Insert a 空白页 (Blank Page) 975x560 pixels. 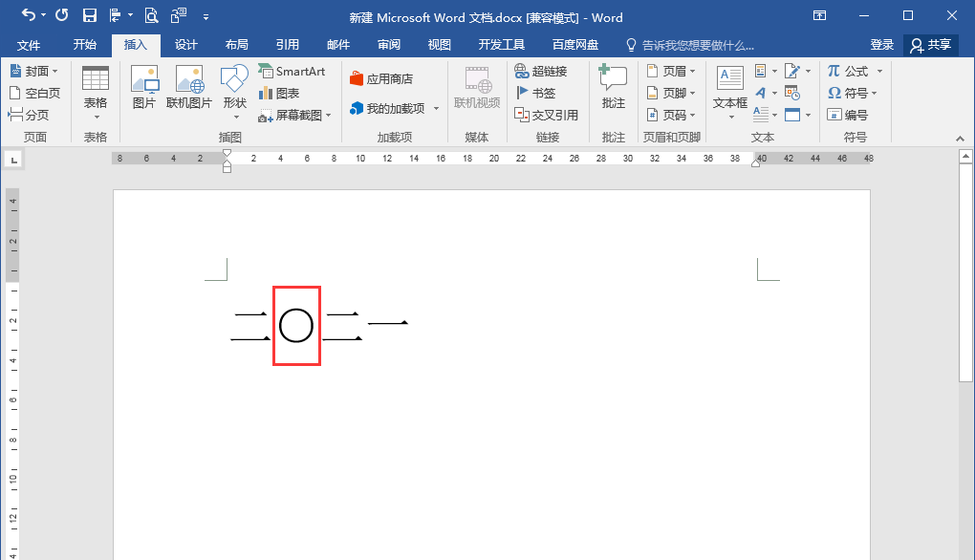34,93
